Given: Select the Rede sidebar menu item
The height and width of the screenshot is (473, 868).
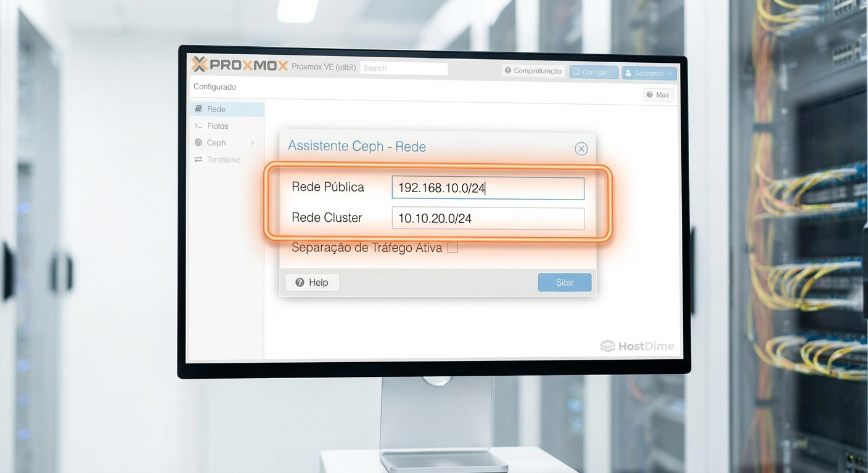Looking at the screenshot, I should (216, 109).
